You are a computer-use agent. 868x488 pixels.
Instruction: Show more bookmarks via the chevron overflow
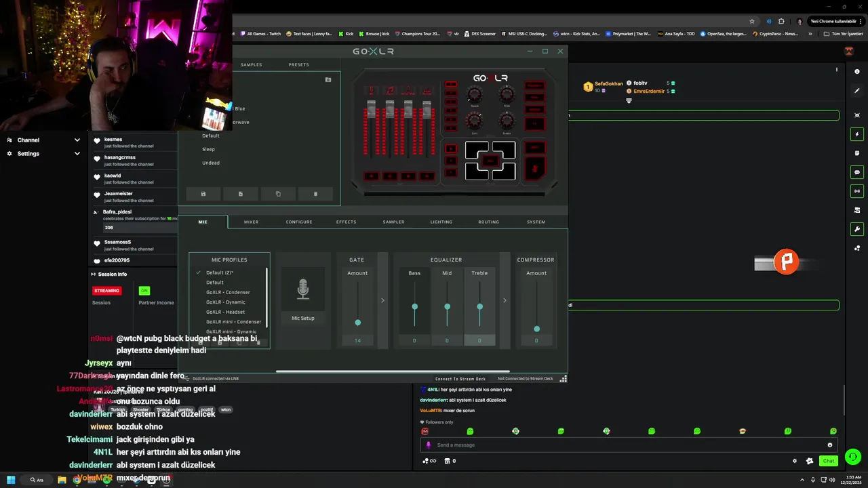point(810,34)
